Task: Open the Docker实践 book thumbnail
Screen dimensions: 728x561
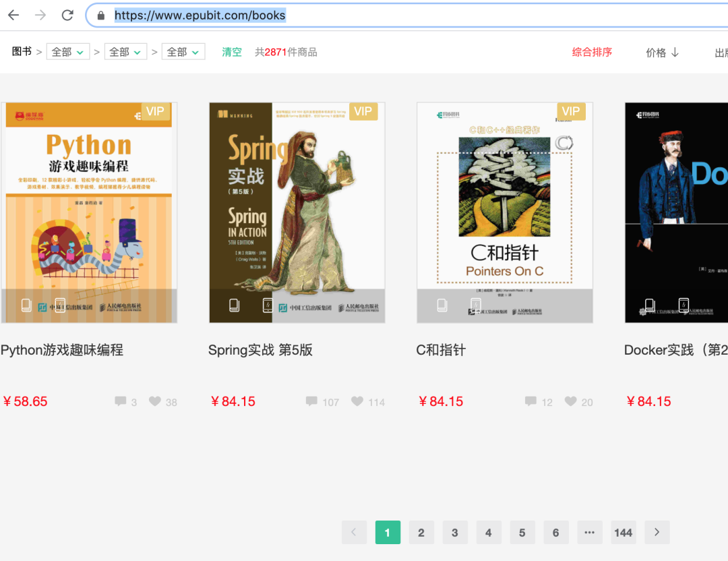Action: [x=688, y=212]
